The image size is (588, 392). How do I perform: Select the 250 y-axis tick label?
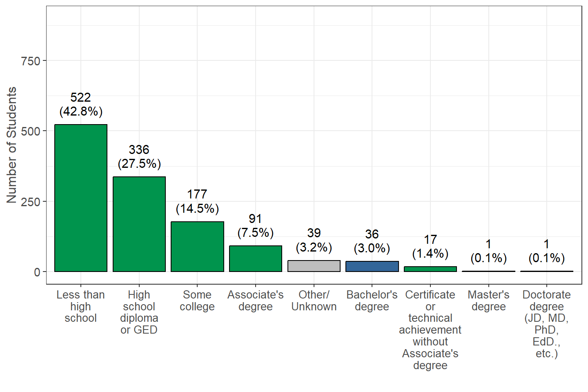click(31, 202)
